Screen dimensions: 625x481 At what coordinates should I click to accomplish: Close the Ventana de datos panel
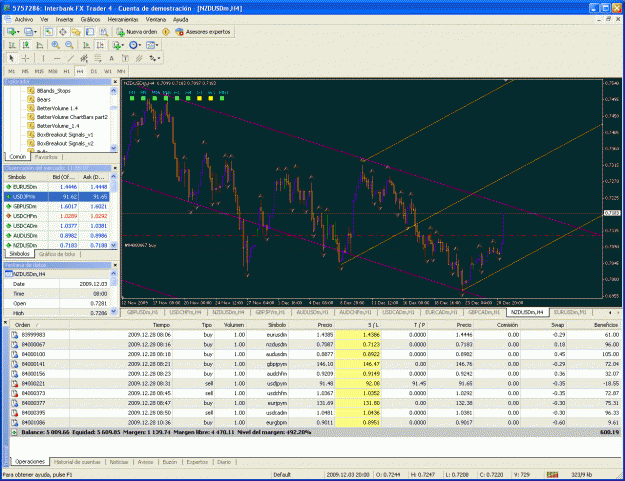(115, 265)
